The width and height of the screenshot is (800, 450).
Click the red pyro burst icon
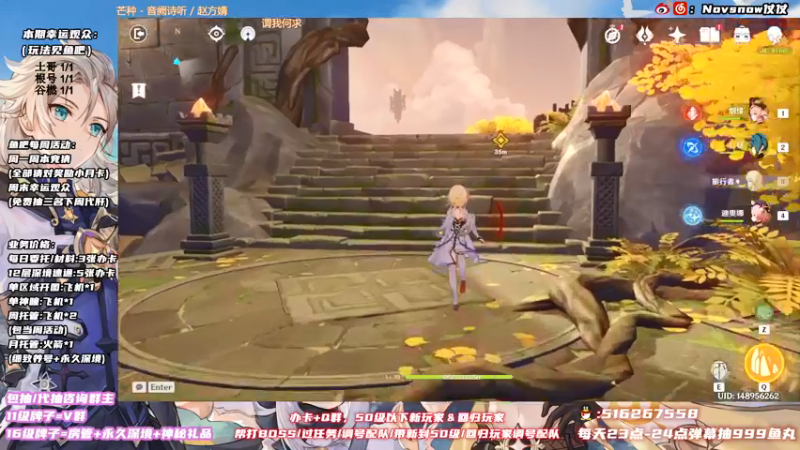(692, 113)
